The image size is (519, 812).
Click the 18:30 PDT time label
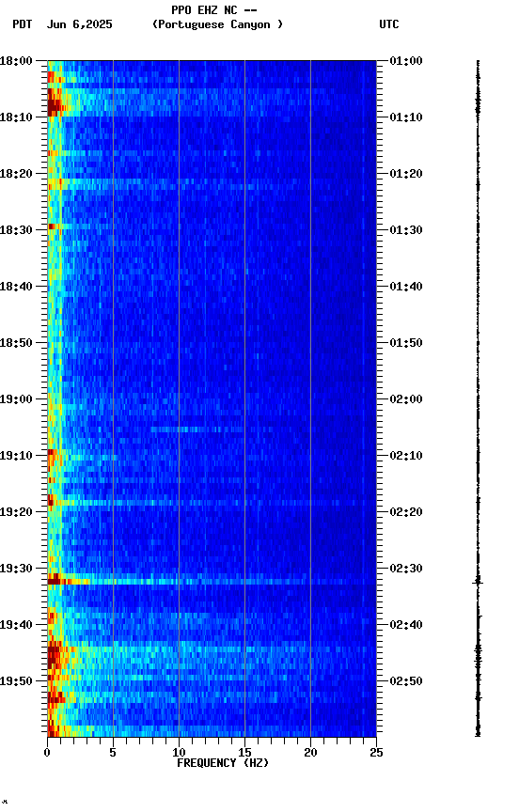click(16, 230)
